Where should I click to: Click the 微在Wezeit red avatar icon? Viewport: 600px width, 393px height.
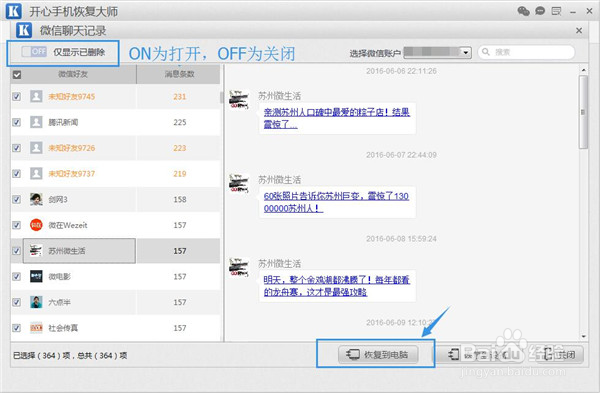[36, 225]
